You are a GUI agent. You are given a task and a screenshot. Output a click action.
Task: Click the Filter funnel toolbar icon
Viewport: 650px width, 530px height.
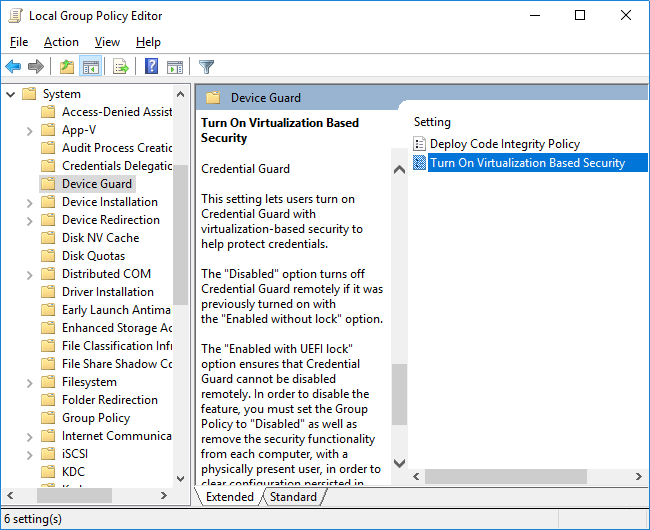206,67
